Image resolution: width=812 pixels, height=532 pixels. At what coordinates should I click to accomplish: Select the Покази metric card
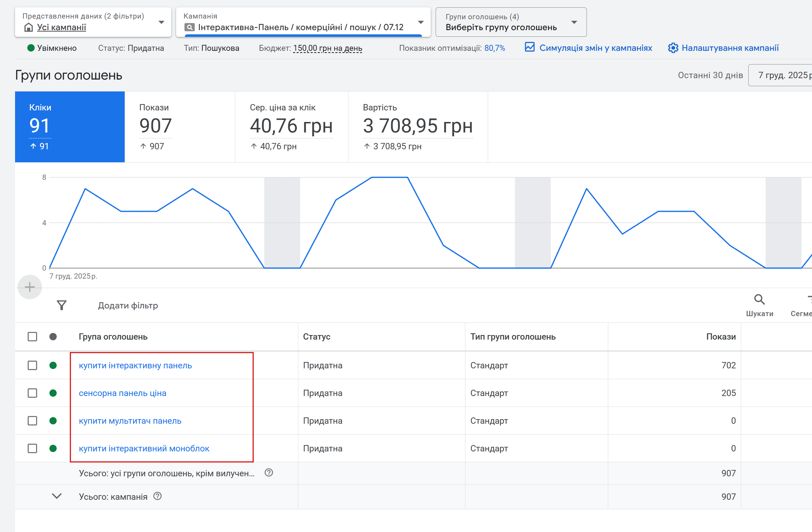pyautogui.click(x=180, y=127)
